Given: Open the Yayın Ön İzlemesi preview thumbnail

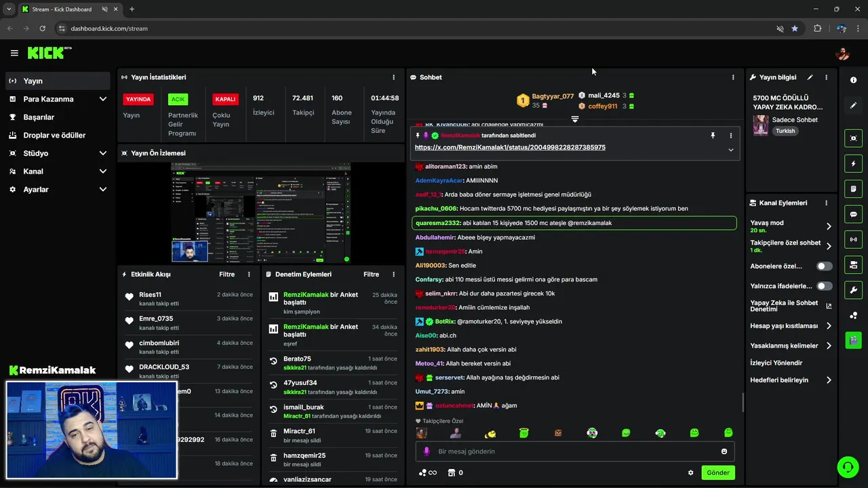Looking at the screenshot, I should 260,213.
